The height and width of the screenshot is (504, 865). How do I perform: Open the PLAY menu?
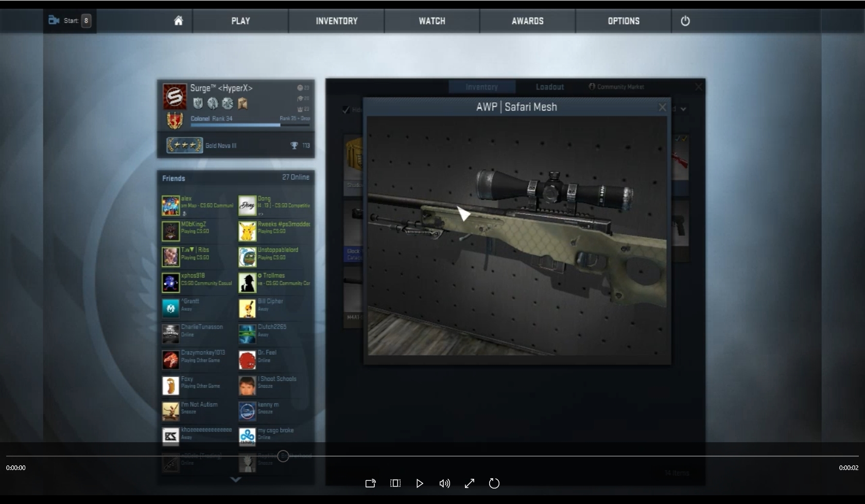pos(240,21)
